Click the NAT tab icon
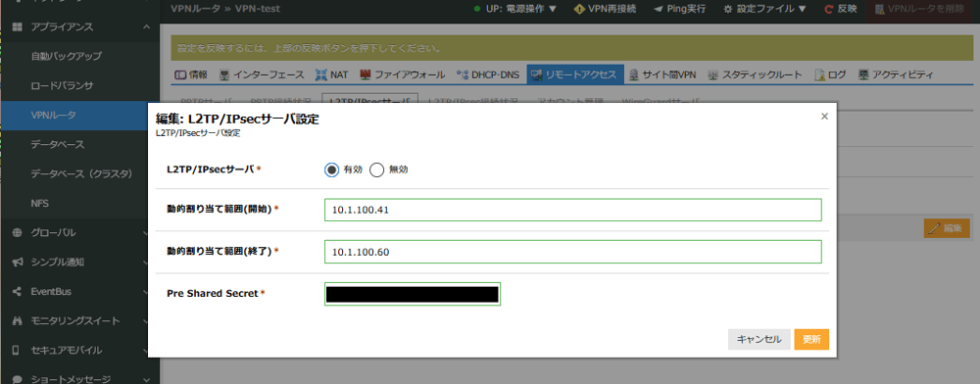The image size is (980, 384). (x=321, y=74)
